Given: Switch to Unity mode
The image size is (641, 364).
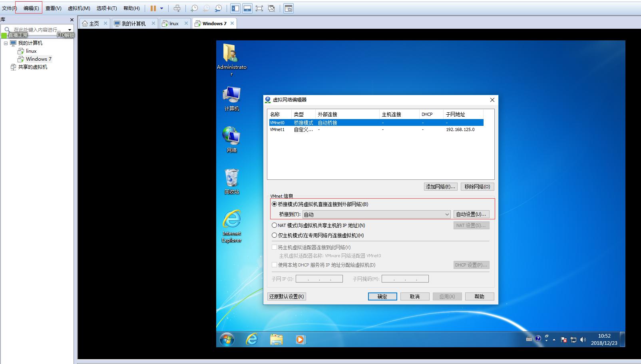Looking at the screenshot, I should pos(271,8).
